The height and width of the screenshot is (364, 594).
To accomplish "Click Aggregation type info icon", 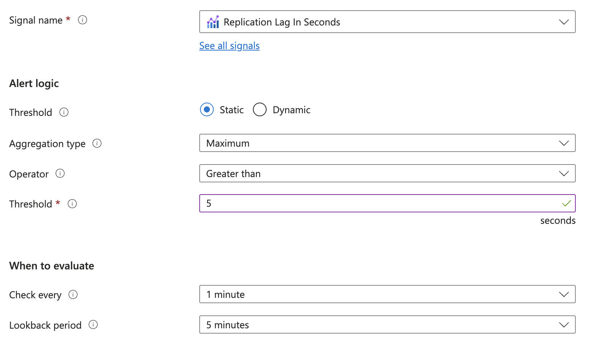I will (x=97, y=143).
